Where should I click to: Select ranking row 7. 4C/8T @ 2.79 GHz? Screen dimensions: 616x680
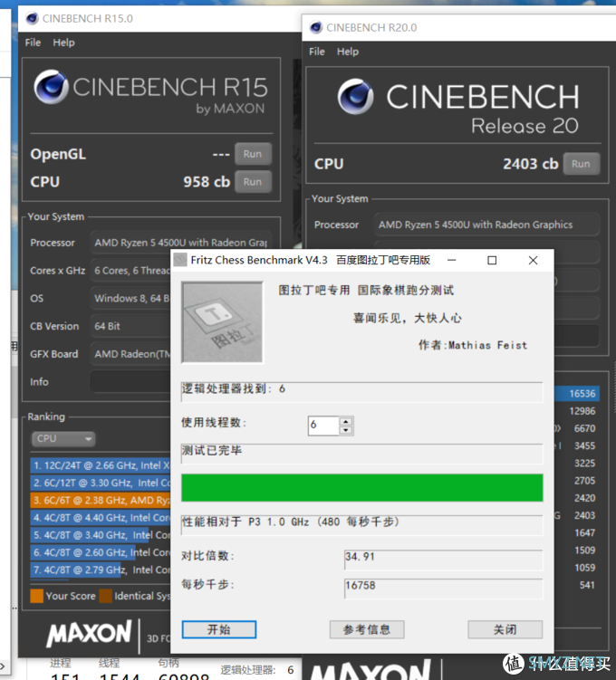point(101,570)
